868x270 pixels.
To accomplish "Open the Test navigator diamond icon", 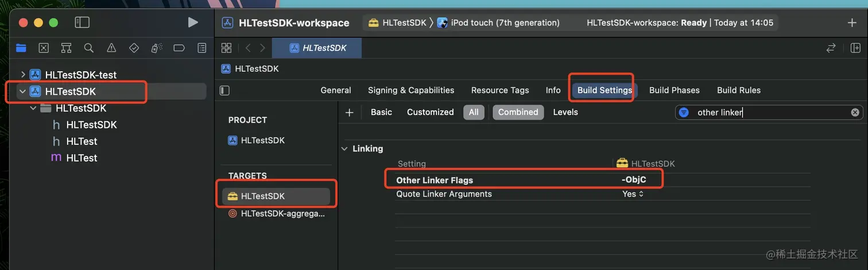I will [x=134, y=48].
